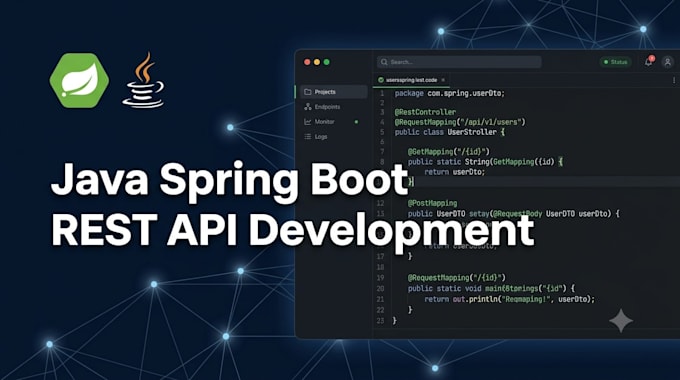Click the yellow minimize window button

coord(317,62)
